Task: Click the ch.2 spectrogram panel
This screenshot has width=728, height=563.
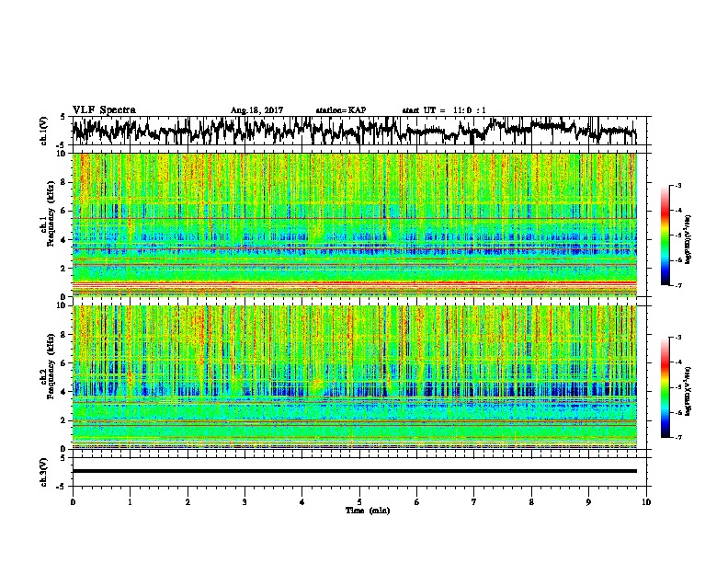Action: click(x=355, y=377)
